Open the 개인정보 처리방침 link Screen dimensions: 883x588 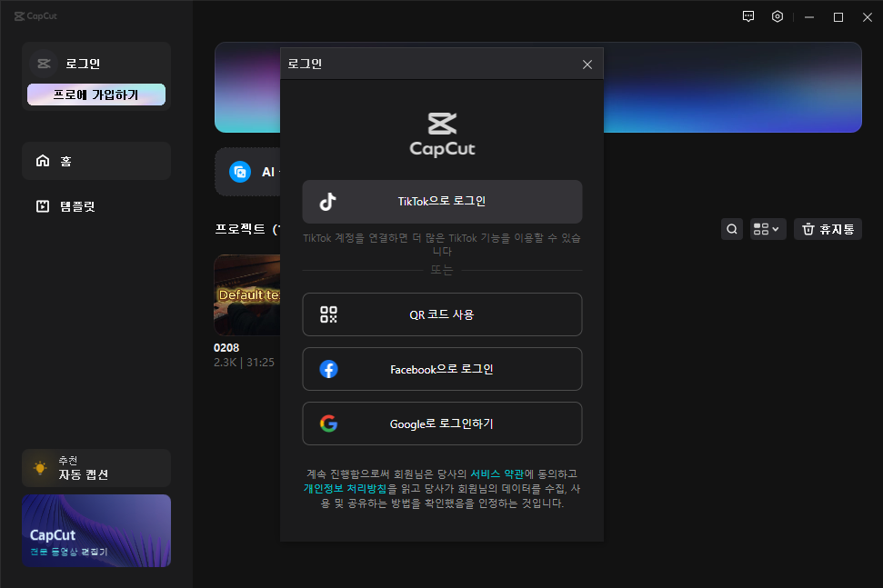tap(346, 488)
